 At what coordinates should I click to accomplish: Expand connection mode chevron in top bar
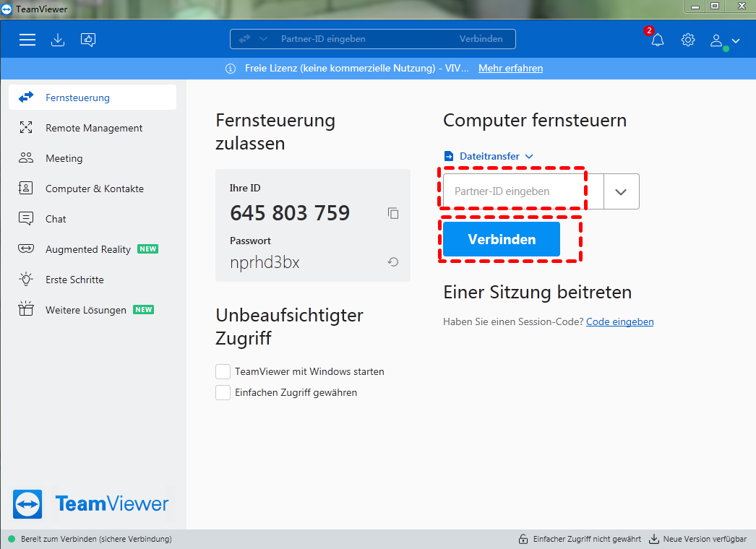point(263,38)
